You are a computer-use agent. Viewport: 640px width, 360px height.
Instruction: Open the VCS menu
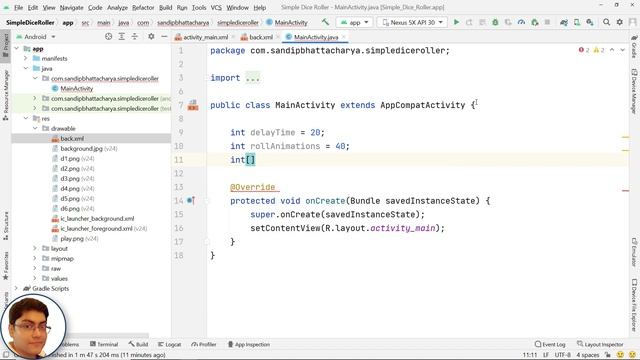pyautogui.click(x=216, y=7)
